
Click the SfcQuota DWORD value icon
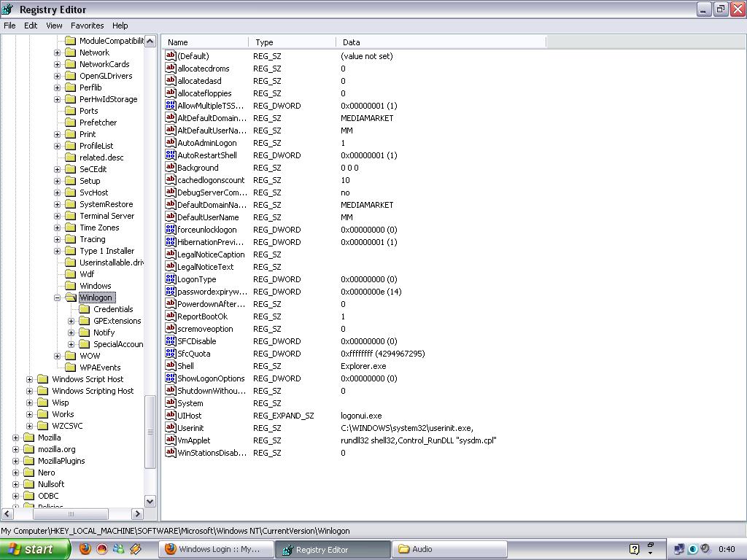[171, 354]
